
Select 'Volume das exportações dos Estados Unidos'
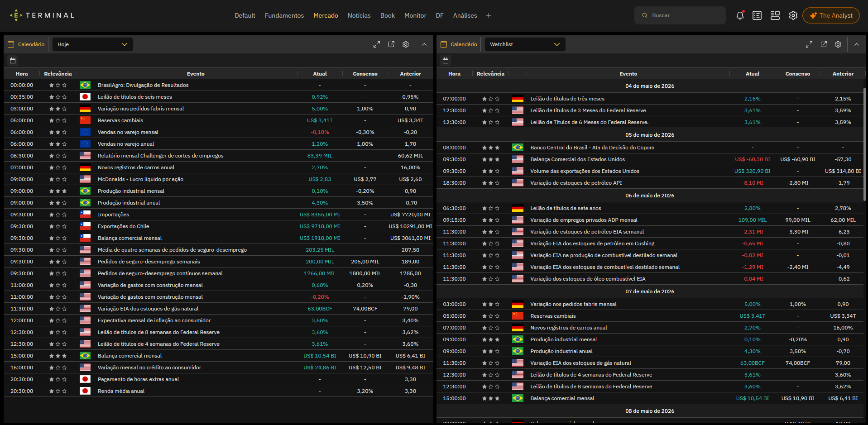(585, 171)
